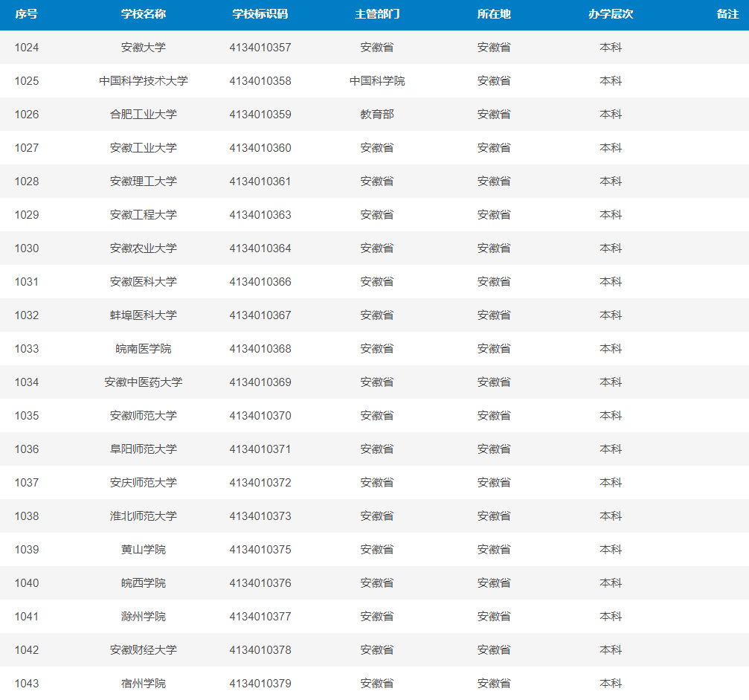Click identifier code 4134010377
The height and width of the screenshot is (700, 749).
(x=260, y=617)
